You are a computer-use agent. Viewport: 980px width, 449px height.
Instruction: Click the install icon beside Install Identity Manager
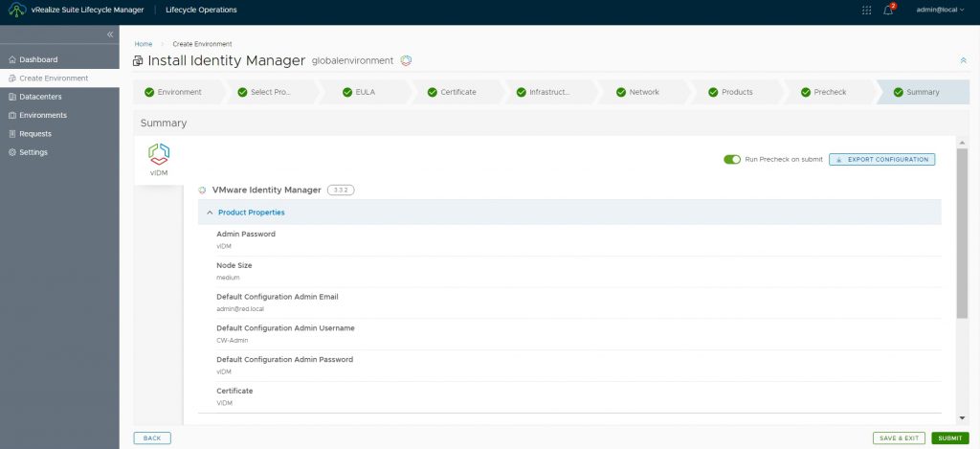[x=138, y=60]
